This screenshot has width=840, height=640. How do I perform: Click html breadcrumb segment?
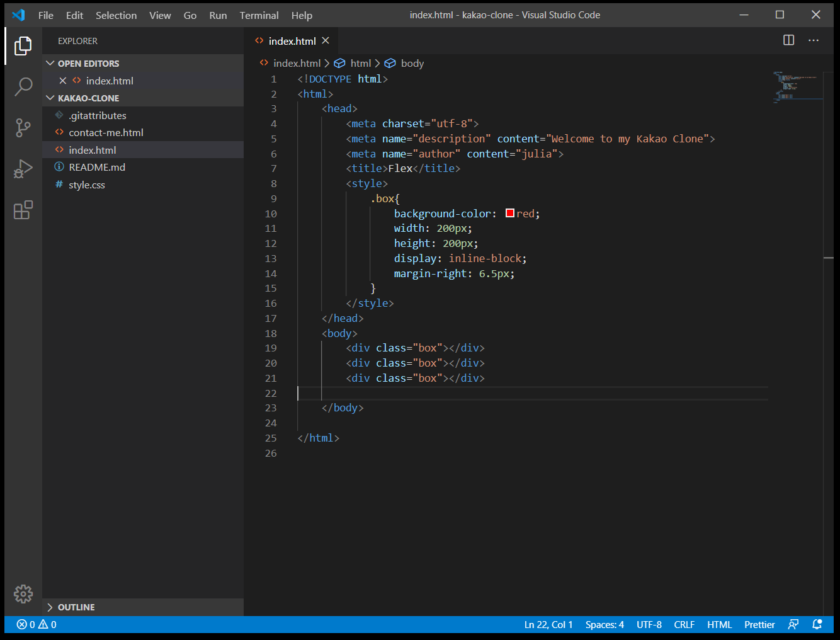coord(361,63)
